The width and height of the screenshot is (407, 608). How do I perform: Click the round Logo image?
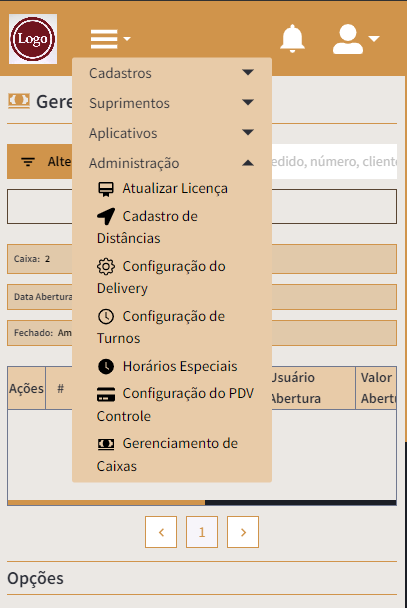tap(33, 39)
